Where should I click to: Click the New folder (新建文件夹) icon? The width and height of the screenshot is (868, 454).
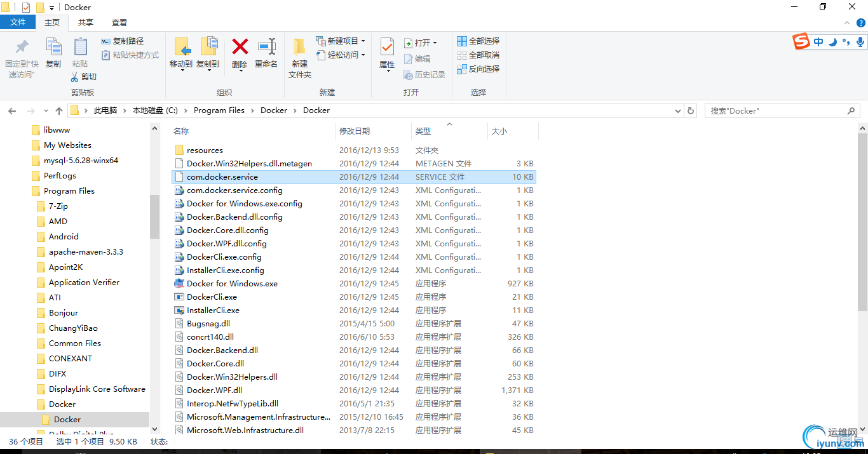(299, 47)
